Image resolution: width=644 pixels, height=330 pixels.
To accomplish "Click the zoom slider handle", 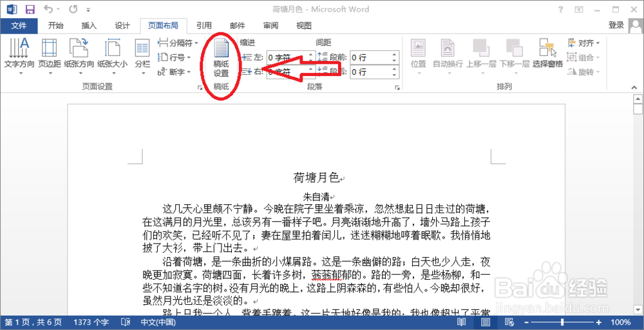I will (562, 322).
